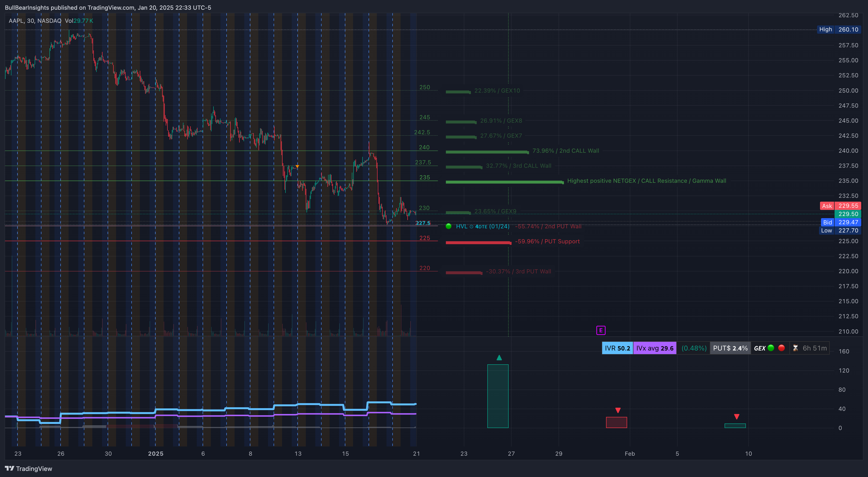Click the PUT$ 2.4% badge
The width and height of the screenshot is (868, 477).
pos(730,348)
